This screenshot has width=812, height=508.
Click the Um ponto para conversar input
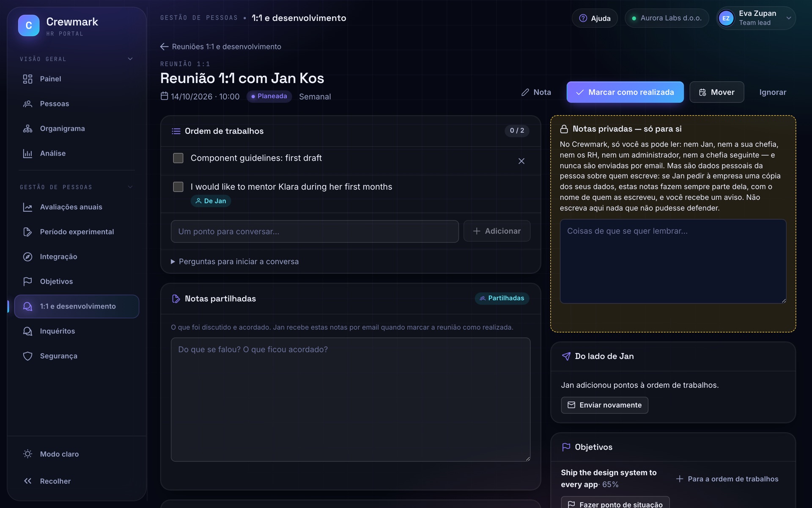(315, 232)
